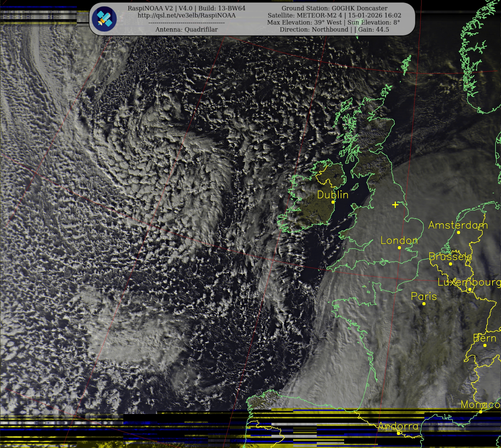Image resolution: width=501 pixels, height=448 pixels.
Task: Click the Andorra city marker dot
Action: click(x=398, y=433)
